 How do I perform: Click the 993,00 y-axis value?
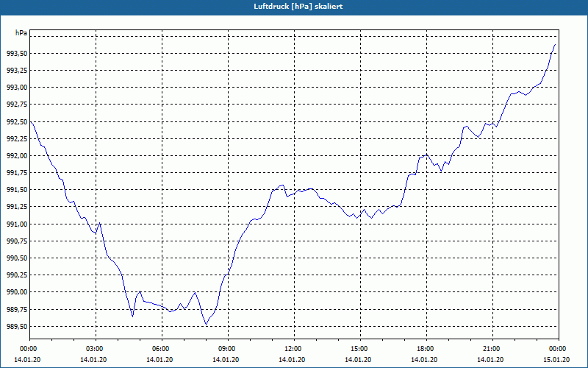click(x=17, y=88)
